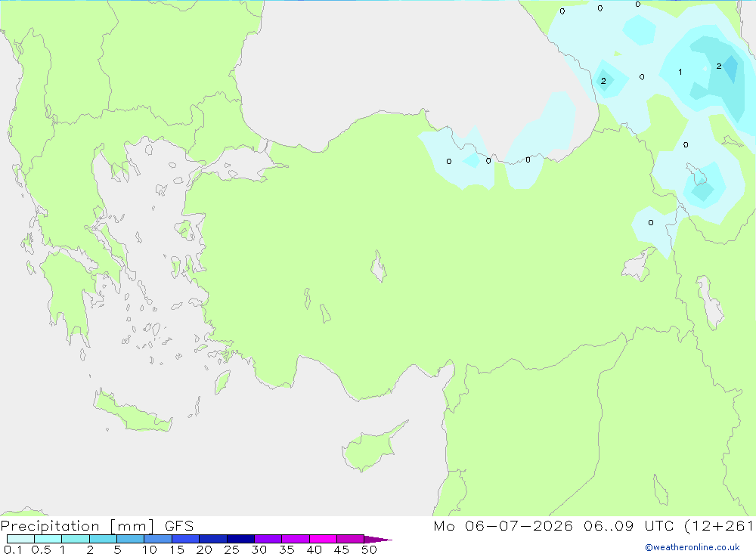Click the 'Precipitation [mm]' title text

point(77,526)
